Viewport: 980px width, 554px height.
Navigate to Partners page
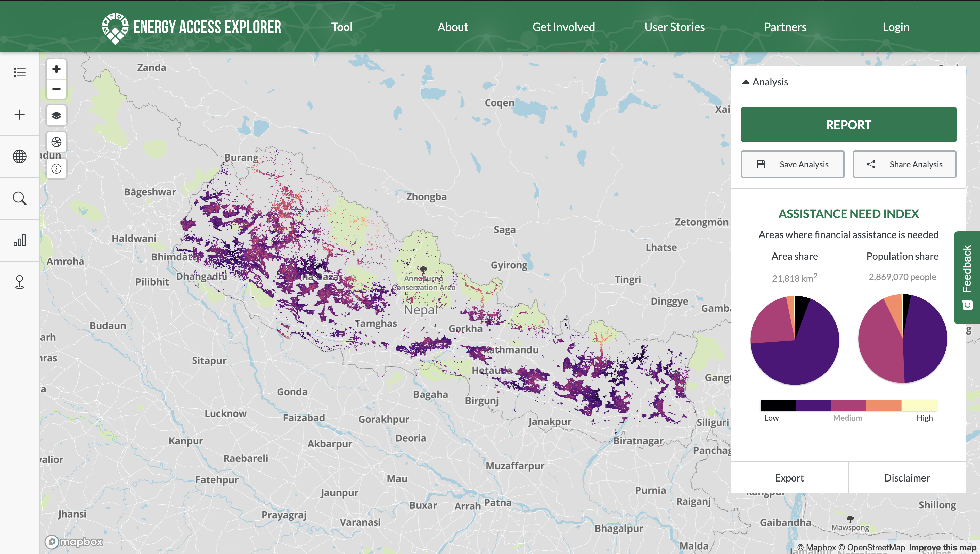(785, 27)
